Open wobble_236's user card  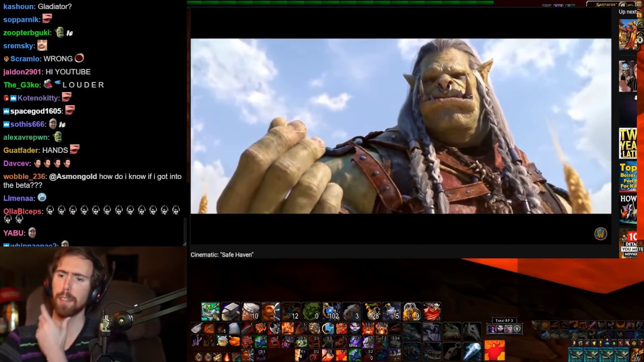click(24, 176)
